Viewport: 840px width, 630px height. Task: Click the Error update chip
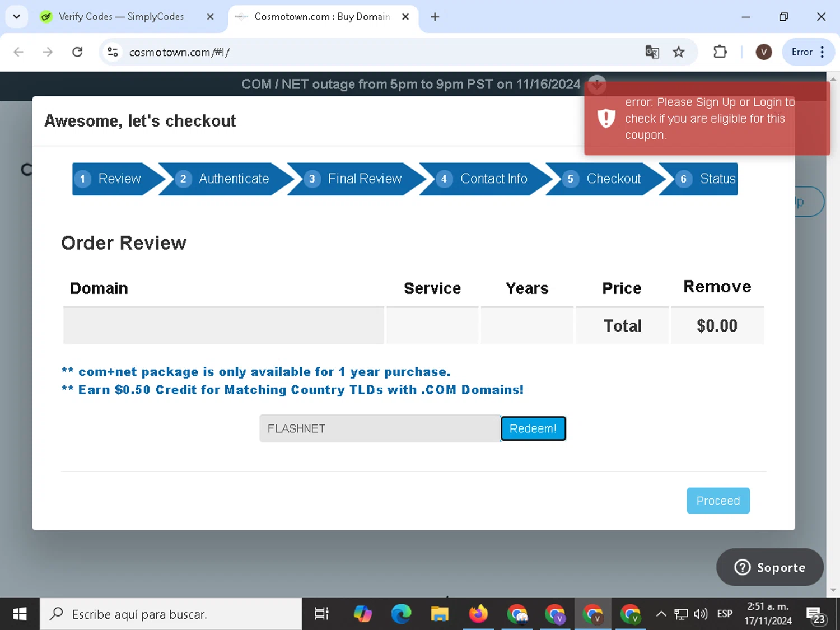(x=801, y=52)
